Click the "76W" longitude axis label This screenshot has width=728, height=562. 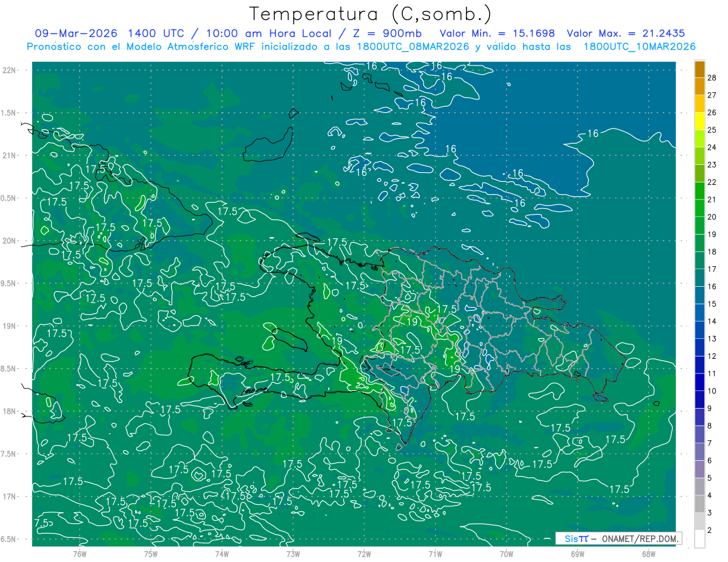(x=79, y=554)
